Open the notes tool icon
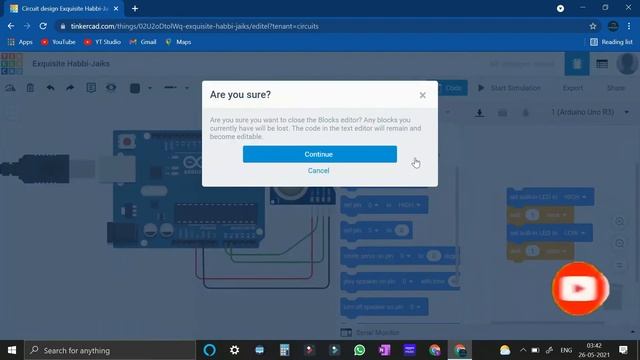Screen dimensions: 640x360 click(x=91, y=88)
